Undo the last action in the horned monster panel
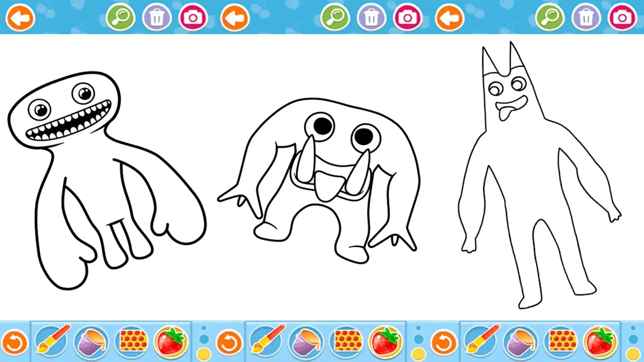 444,343
